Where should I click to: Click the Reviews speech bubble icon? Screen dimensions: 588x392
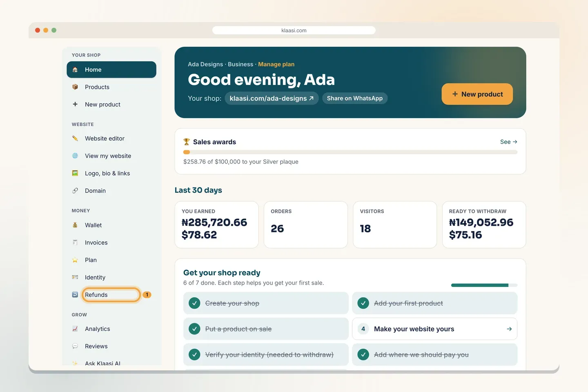pyautogui.click(x=75, y=346)
